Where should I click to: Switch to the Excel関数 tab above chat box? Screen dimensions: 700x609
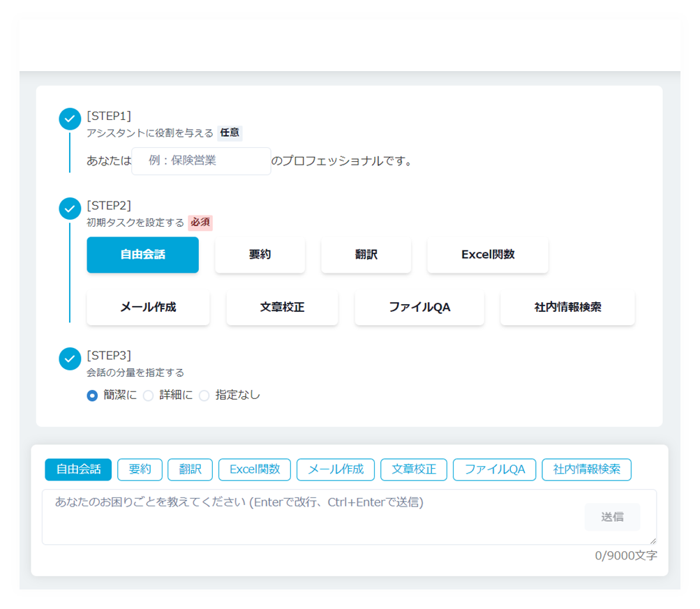pos(255,469)
